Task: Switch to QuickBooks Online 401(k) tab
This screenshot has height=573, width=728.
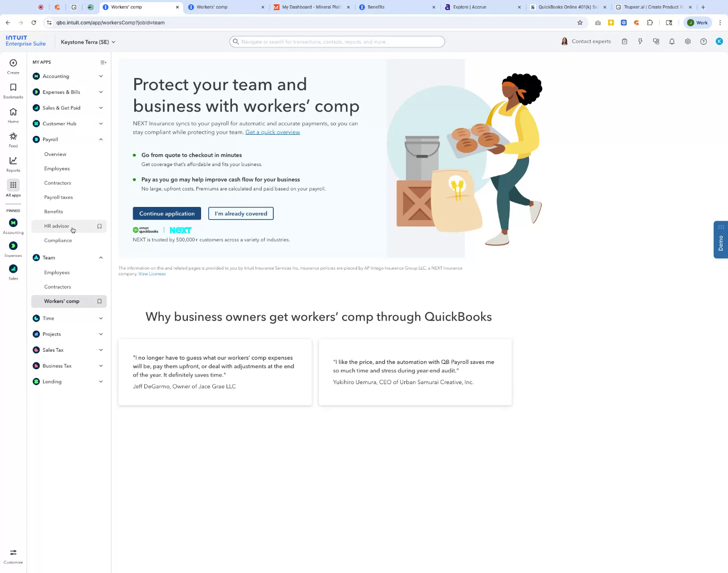Action: click(x=568, y=7)
